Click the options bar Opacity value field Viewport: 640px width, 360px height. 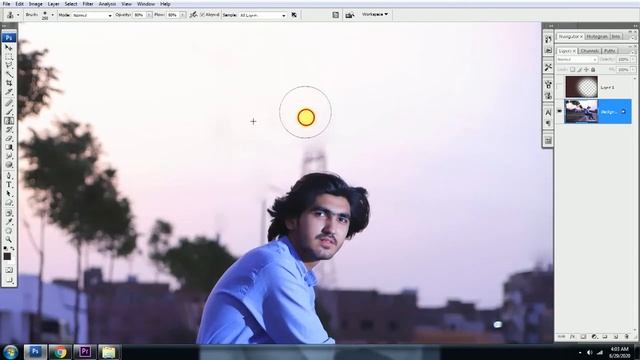pyautogui.click(x=139, y=15)
